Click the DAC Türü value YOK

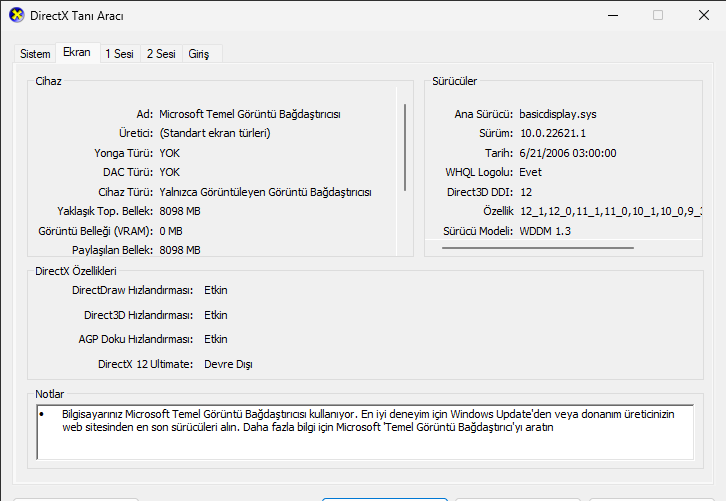(169, 172)
